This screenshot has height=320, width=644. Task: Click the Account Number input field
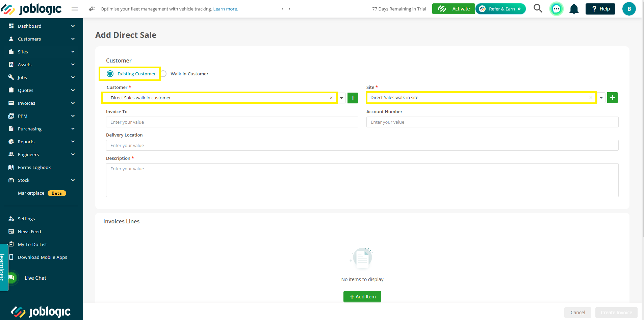492,122
